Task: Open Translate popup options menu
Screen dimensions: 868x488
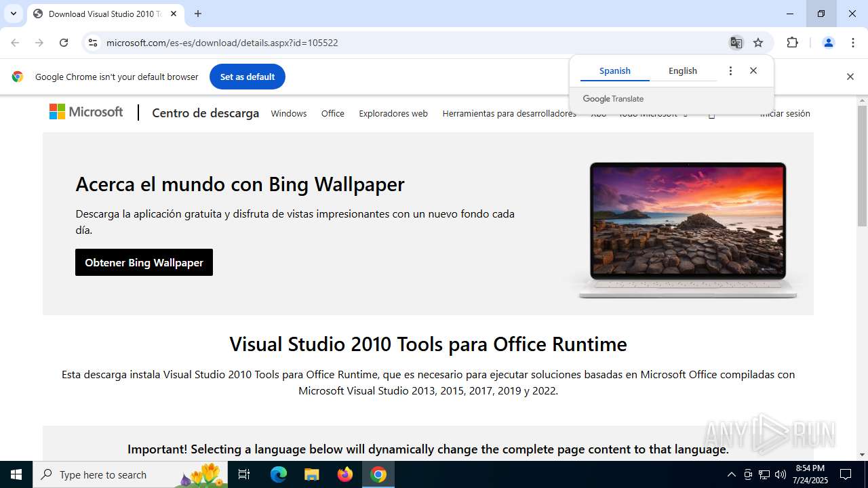Action: 730,70
